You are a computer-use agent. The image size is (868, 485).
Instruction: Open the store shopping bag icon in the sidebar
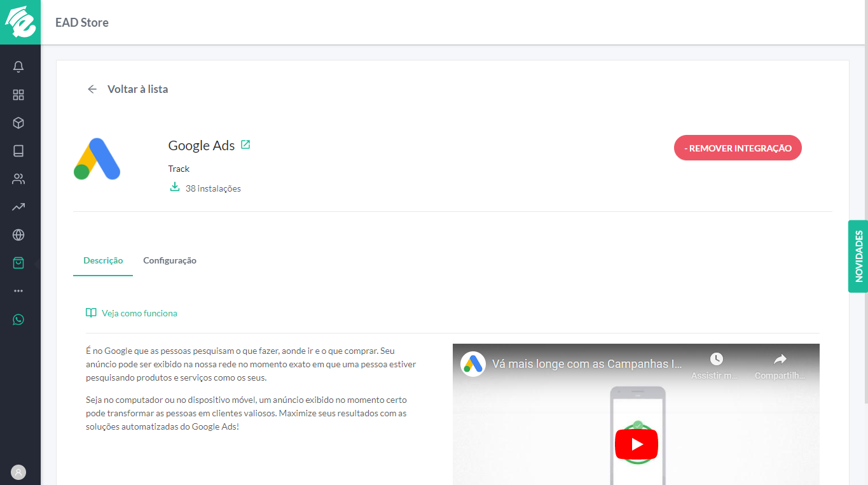(18, 263)
